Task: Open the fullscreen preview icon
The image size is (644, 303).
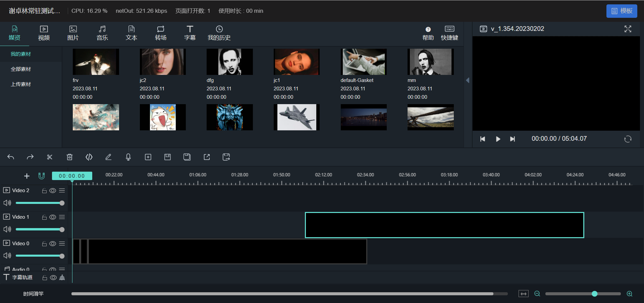Action: (628, 29)
